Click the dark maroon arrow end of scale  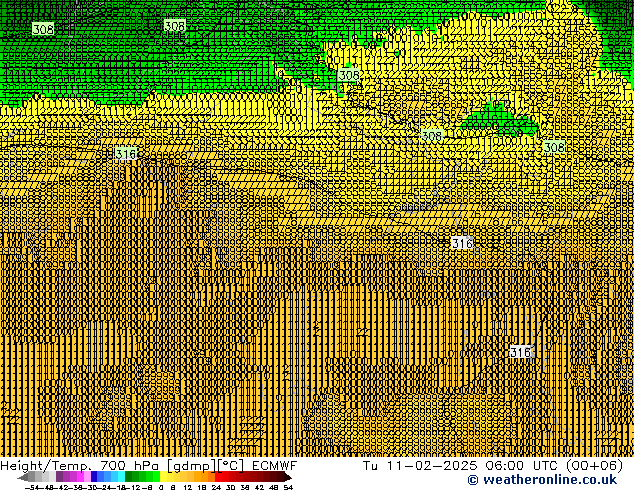288,477
